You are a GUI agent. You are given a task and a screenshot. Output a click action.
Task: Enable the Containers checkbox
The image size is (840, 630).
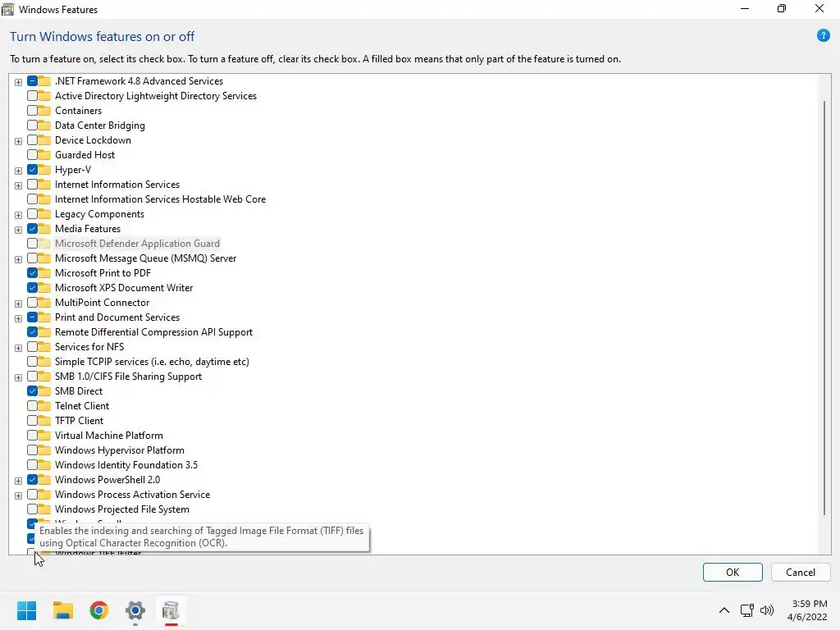click(x=32, y=111)
